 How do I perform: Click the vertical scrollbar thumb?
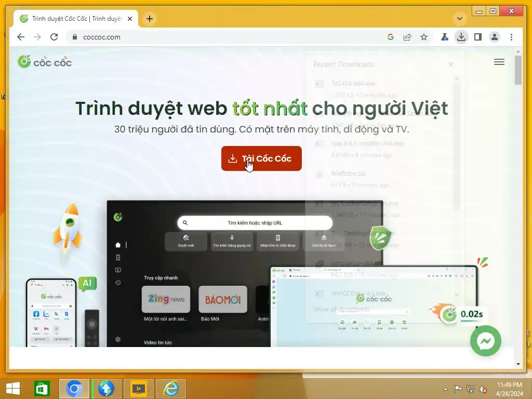(x=518, y=70)
